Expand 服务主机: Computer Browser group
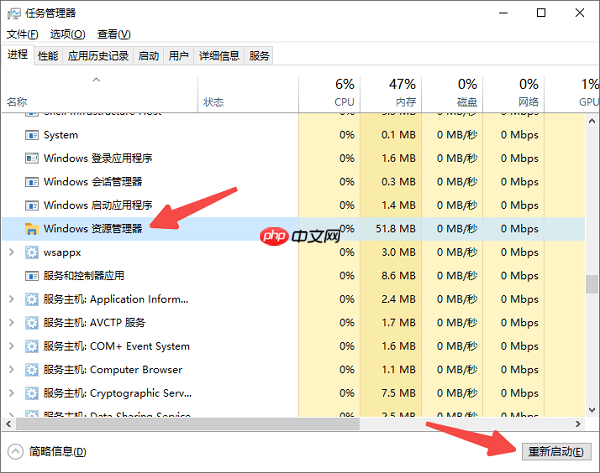Image resolution: width=600 pixels, height=473 pixels. click(x=11, y=370)
